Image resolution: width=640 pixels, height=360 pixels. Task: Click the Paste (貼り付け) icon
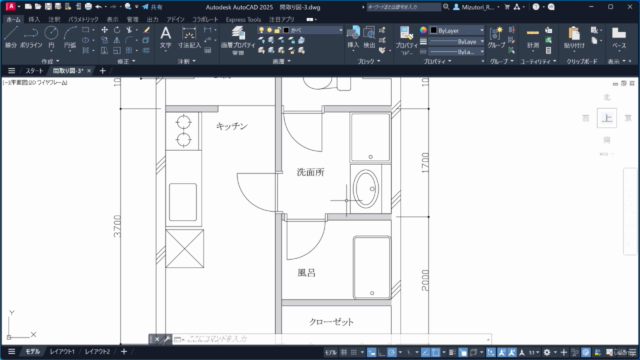pyautogui.click(x=574, y=38)
